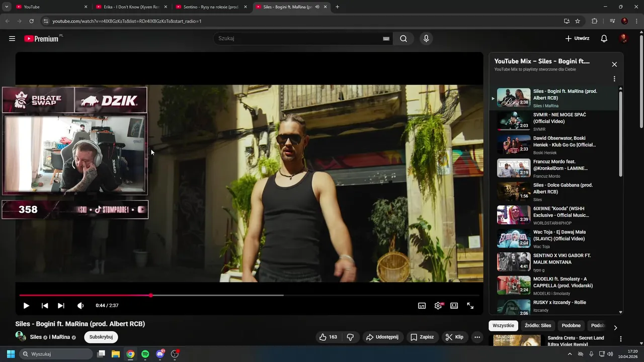The width and height of the screenshot is (644, 362).
Task: Select Siles - Dolce Gabbana playlist item
Action: (x=553, y=192)
